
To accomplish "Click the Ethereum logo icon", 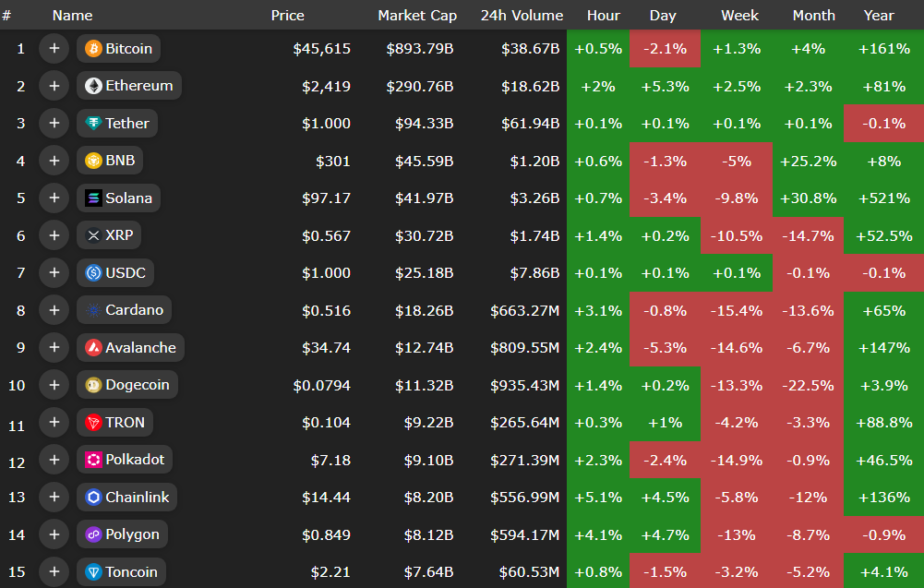I will [x=93, y=86].
